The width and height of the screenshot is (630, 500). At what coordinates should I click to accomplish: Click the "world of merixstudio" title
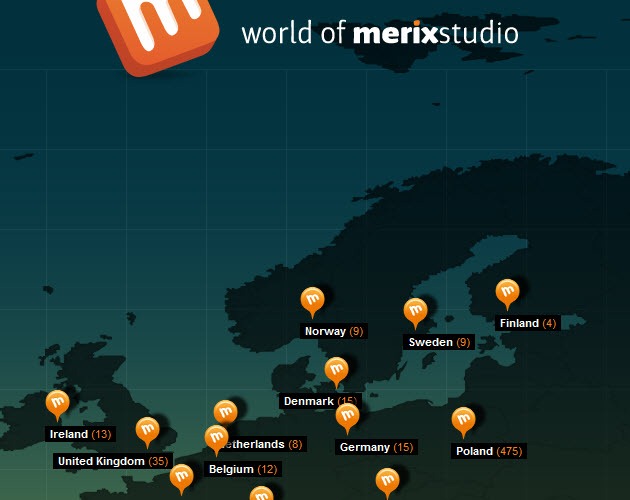[x=380, y=33]
